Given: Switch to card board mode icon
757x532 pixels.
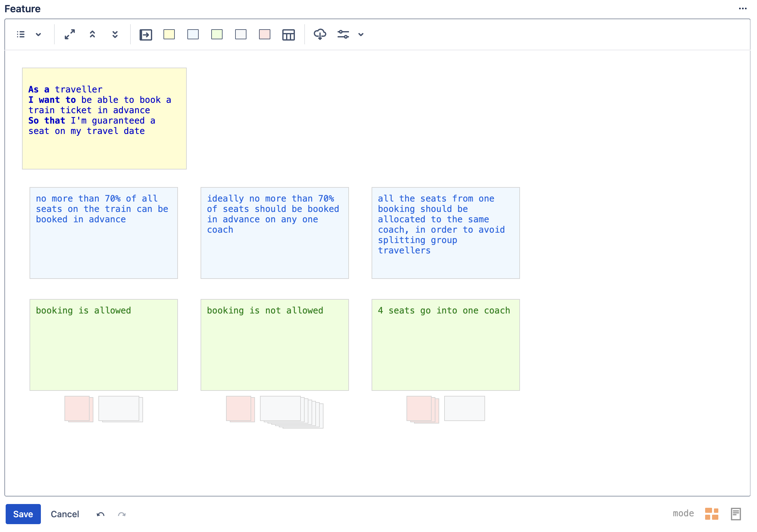Looking at the screenshot, I should point(711,514).
